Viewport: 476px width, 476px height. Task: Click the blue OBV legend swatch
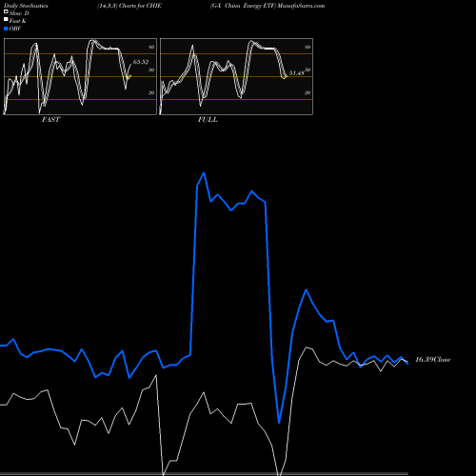(x=6, y=29)
